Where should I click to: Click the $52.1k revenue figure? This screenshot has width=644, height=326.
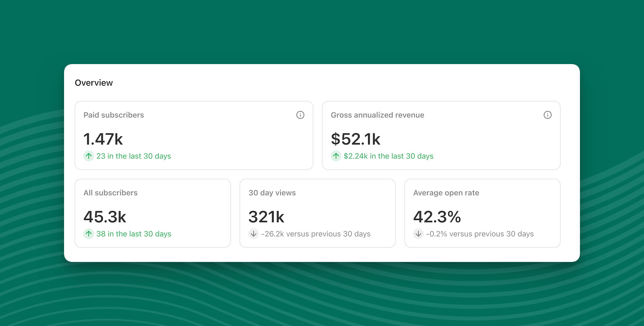coord(355,139)
